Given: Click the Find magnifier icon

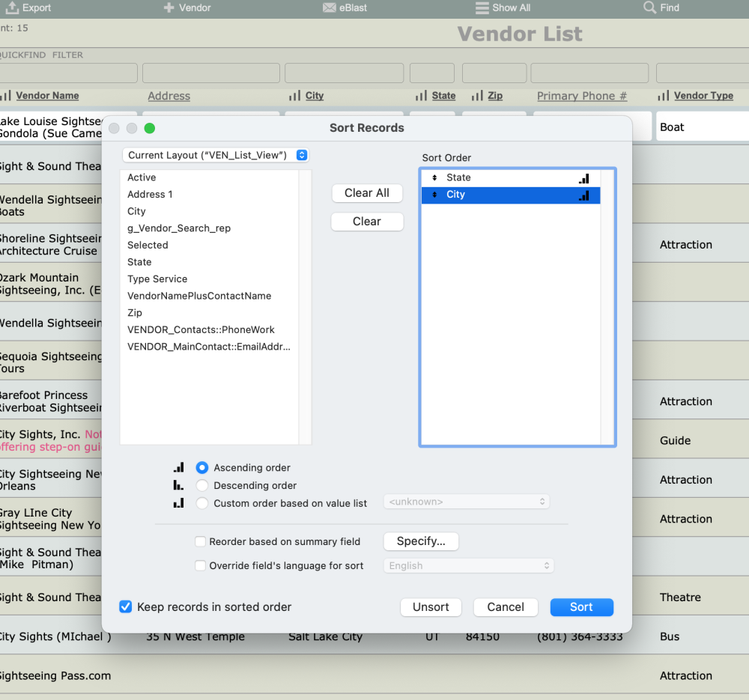Looking at the screenshot, I should click(649, 7).
